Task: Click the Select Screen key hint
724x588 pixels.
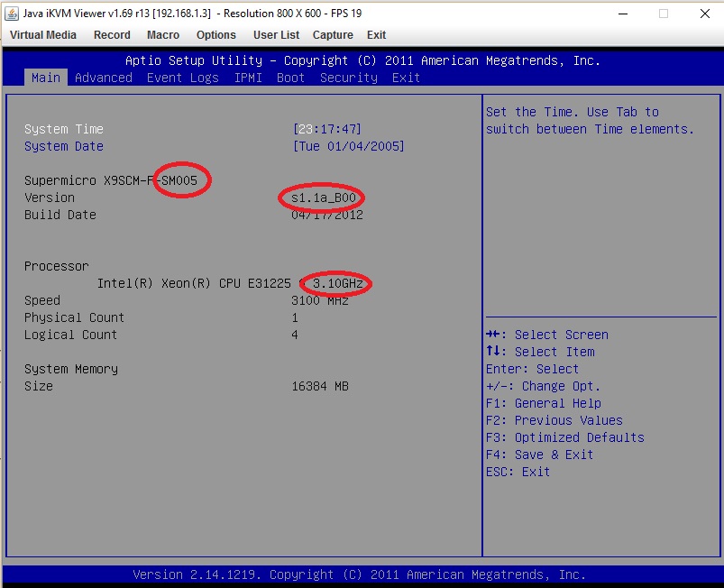Action: [547, 335]
